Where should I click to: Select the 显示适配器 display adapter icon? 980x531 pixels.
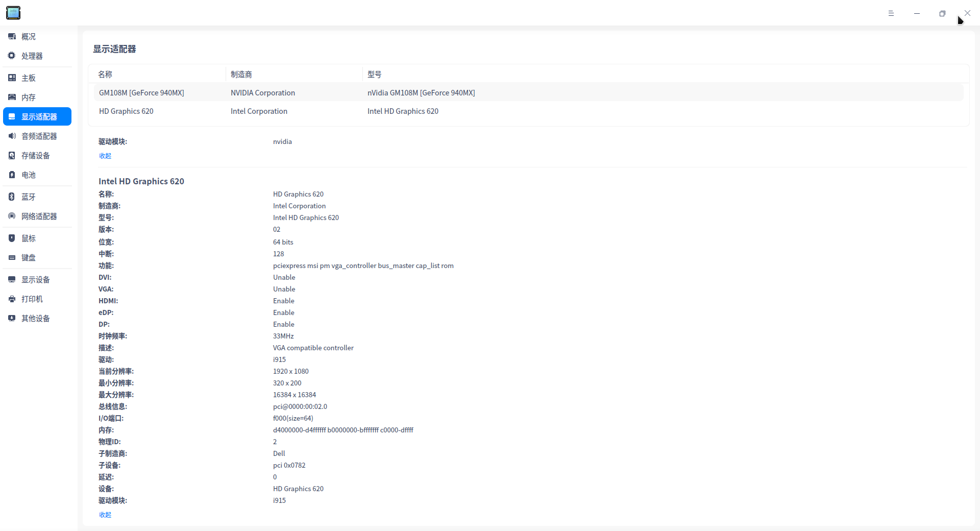click(x=12, y=117)
